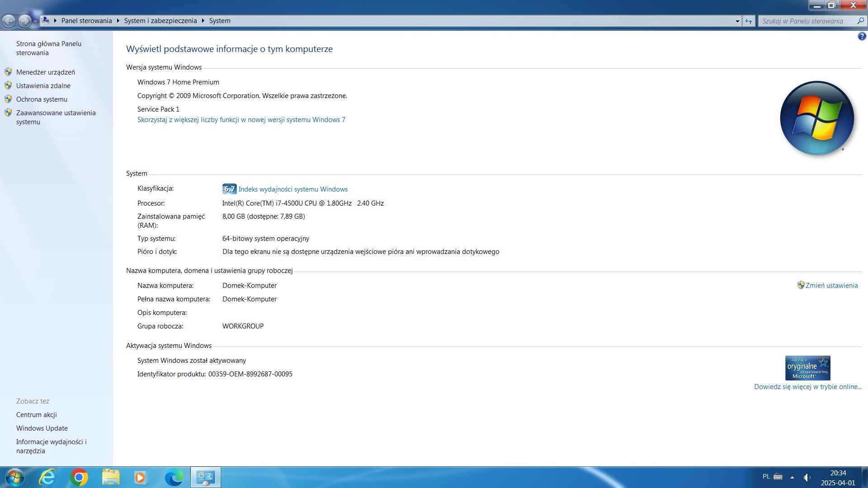Open Windows Update link
The width and height of the screenshot is (868, 488).
(42, 428)
